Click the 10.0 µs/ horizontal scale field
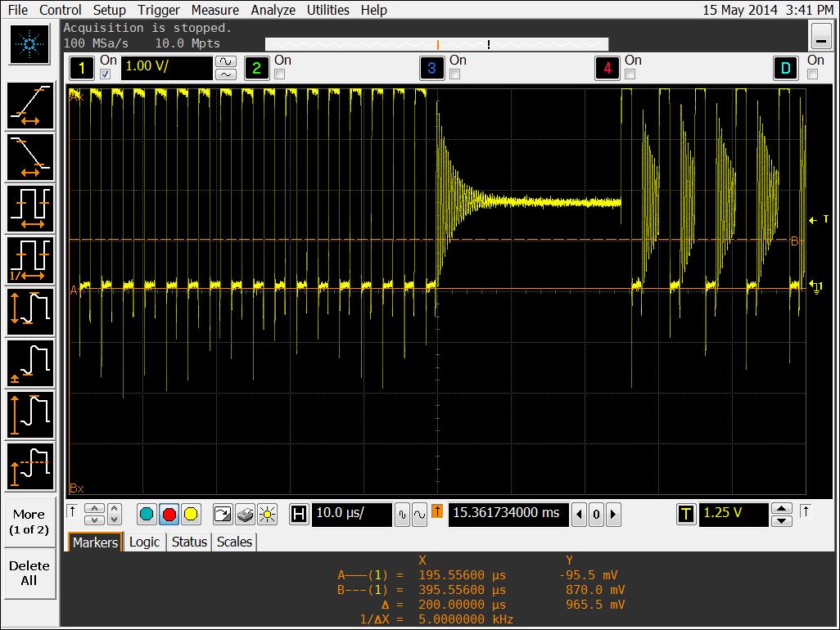This screenshot has width=840, height=630. point(350,514)
